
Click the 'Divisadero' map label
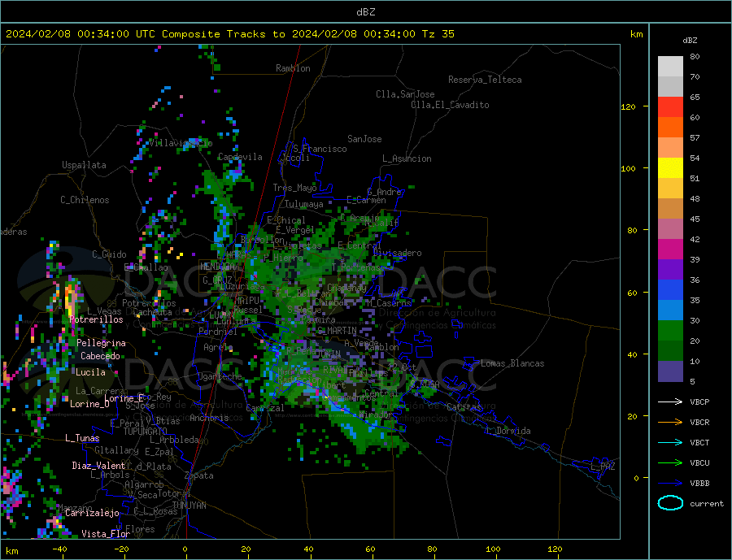[x=397, y=253]
